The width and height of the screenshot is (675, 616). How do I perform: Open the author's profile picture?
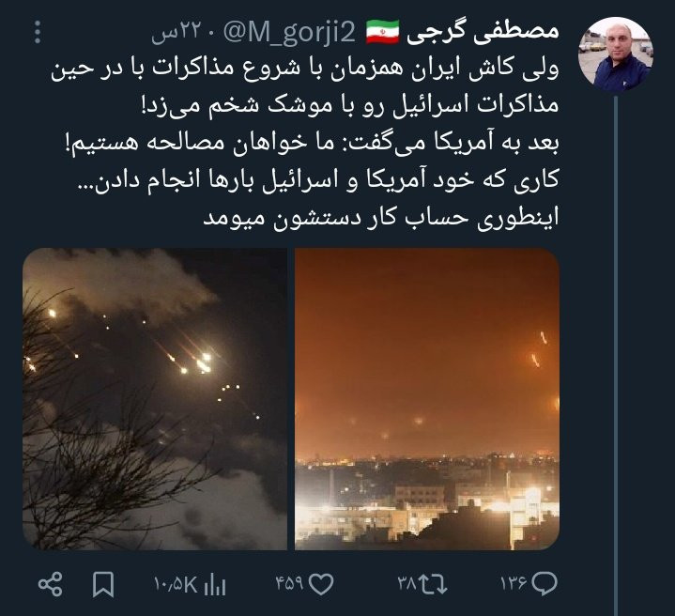616,54
